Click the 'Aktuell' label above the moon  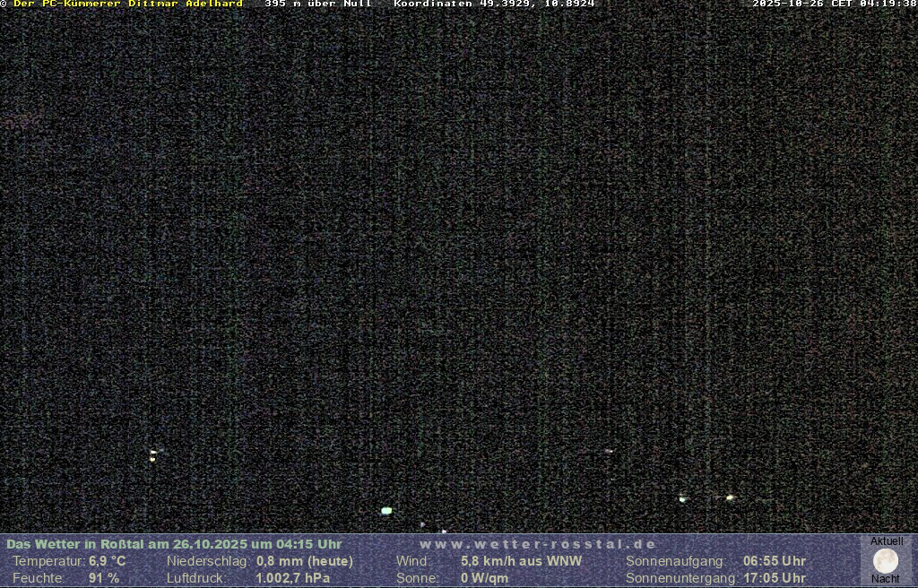[x=887, y=541]
